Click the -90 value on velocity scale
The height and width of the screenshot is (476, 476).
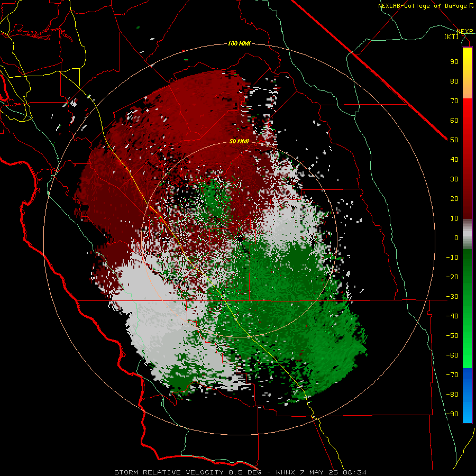pos(452,414)
